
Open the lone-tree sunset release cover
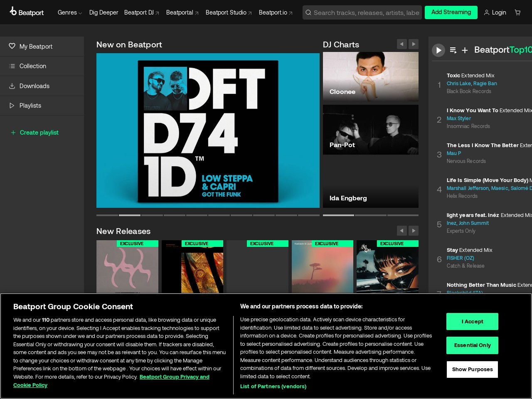(323, 267)
